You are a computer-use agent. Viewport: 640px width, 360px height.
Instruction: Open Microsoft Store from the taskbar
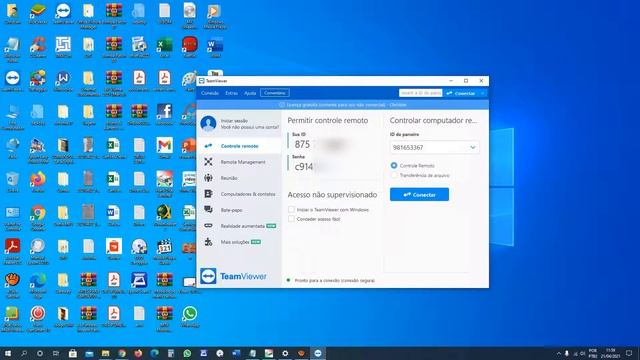coord(73,353)
